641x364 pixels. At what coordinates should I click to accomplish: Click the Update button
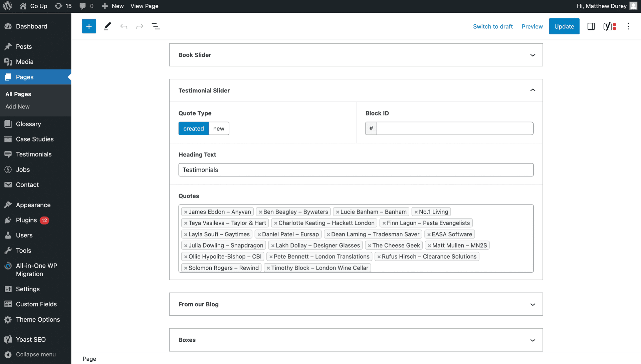pyautogui.click(x=564, y=26)
